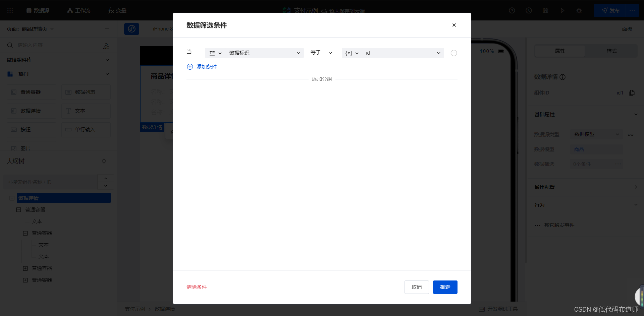Click the outline search previous arrow
This screenshot has height=316, width=644.
(106, 178)
